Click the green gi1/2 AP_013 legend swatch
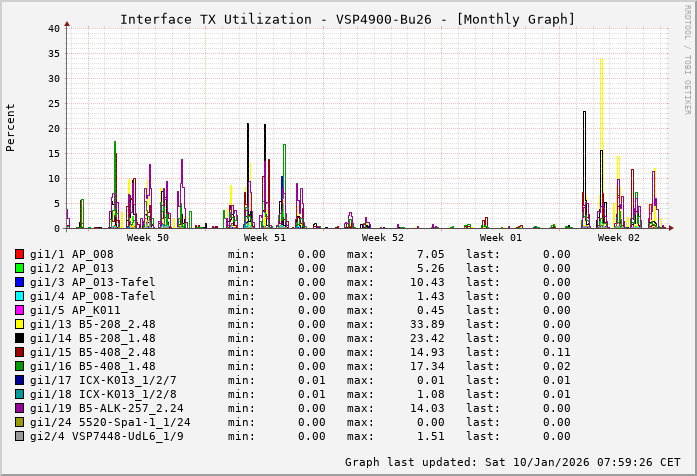This screenshot has width=697, height=476. (20, 268)
